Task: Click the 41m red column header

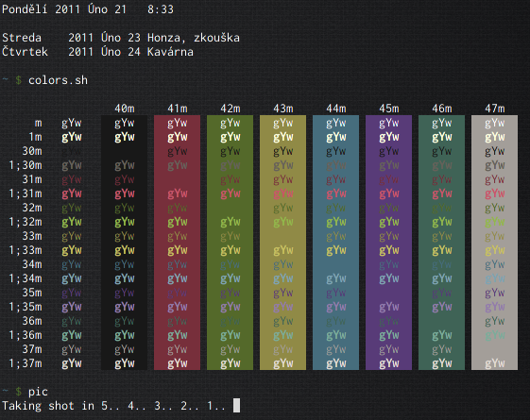Action: 177,109
